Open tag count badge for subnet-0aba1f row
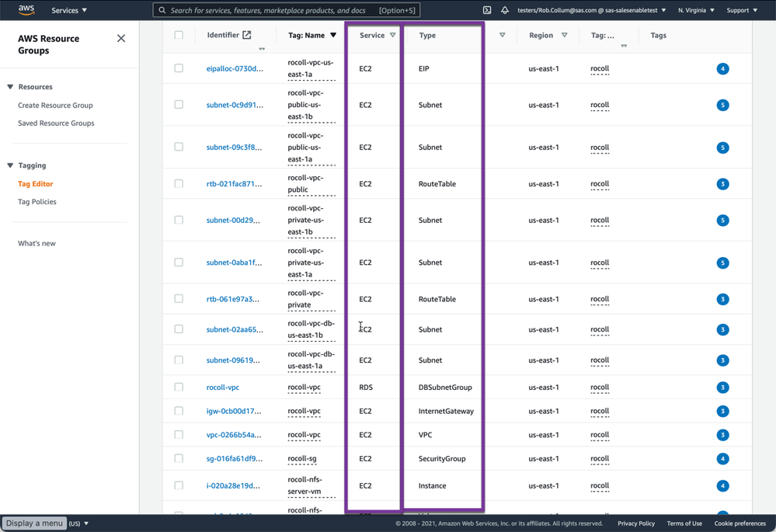The height and width of the screenshot is (532, 776). coord(722,263)
